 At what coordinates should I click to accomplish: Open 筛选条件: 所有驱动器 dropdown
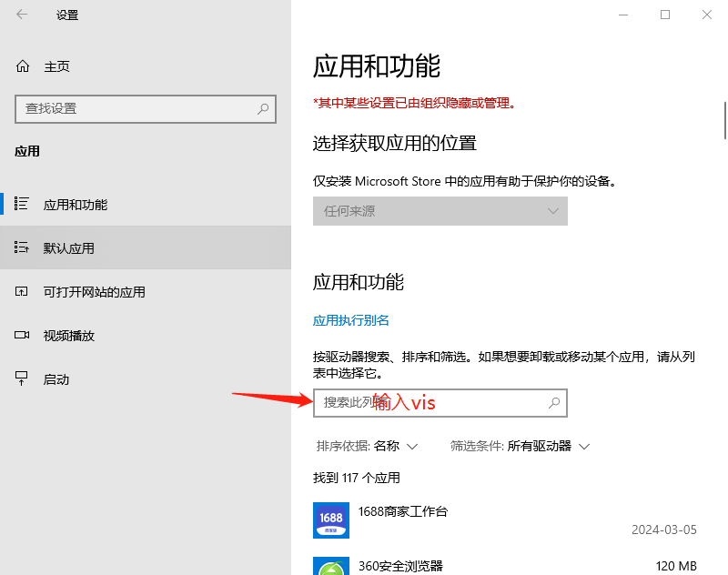coord(520,447)
